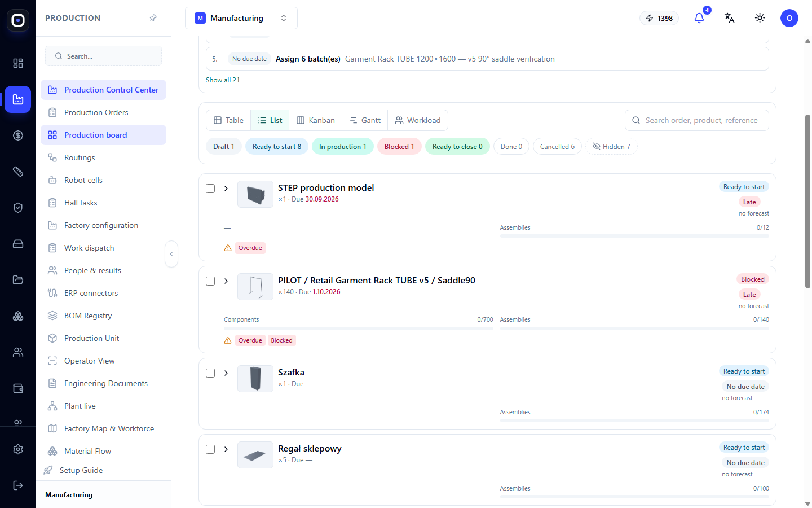
Task: Switch to Kanban view tab
Action: pos(316,120)
